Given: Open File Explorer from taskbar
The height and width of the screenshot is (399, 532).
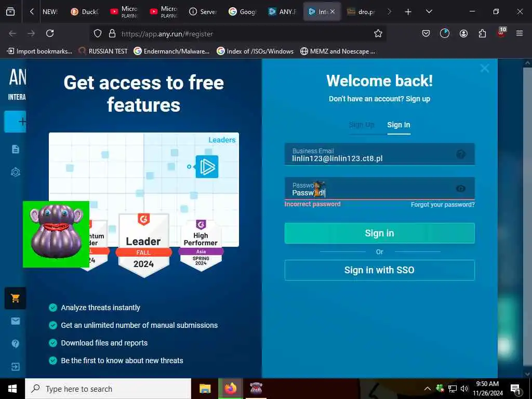Looking at the screenshot, I should click(205, 389).
